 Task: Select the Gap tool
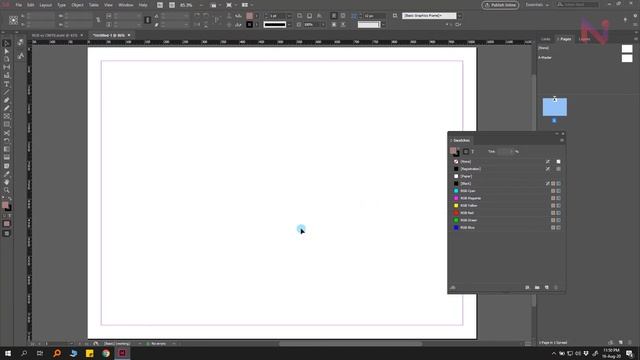coord(7,67)
